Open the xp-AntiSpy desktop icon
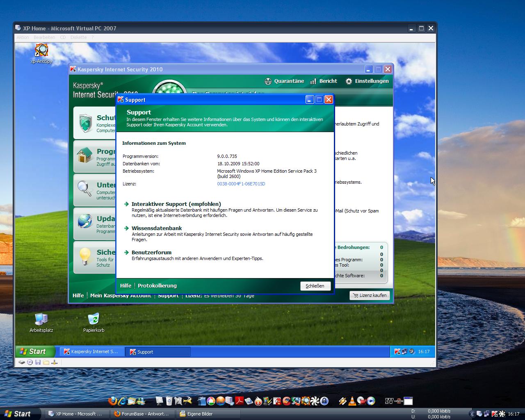This screenshot has height=420, width=525. [41, 53]
